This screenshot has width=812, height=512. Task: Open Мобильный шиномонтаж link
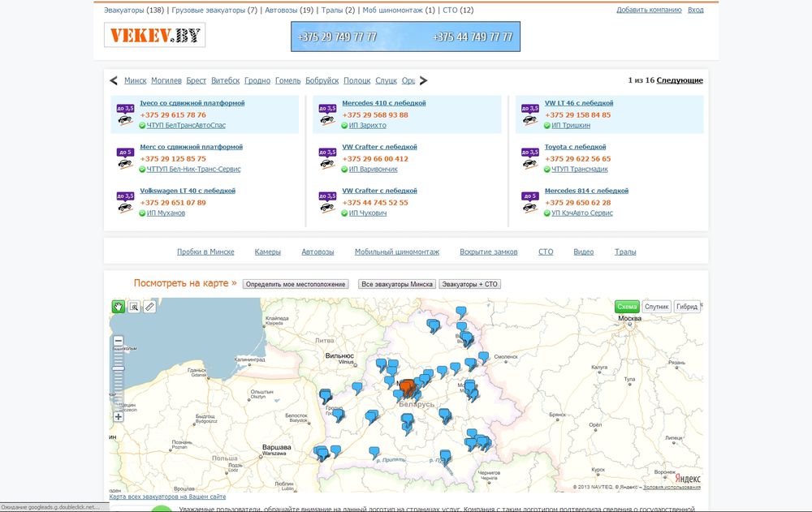pyautogui.click(x=397, y=252)
